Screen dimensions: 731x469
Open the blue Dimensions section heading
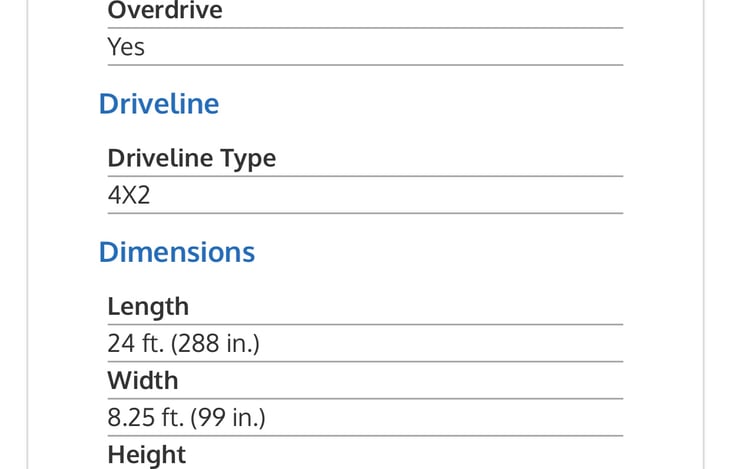[177, 252]
